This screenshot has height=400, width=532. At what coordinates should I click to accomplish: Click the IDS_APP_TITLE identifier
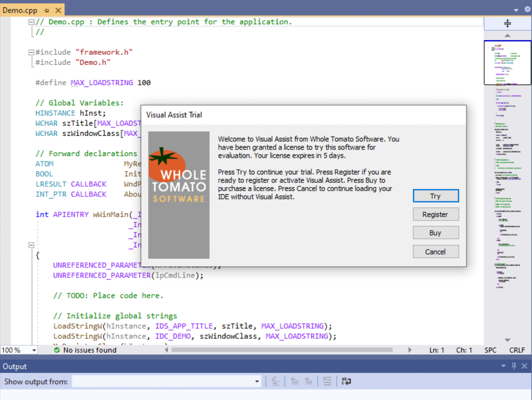coord(184,326)
